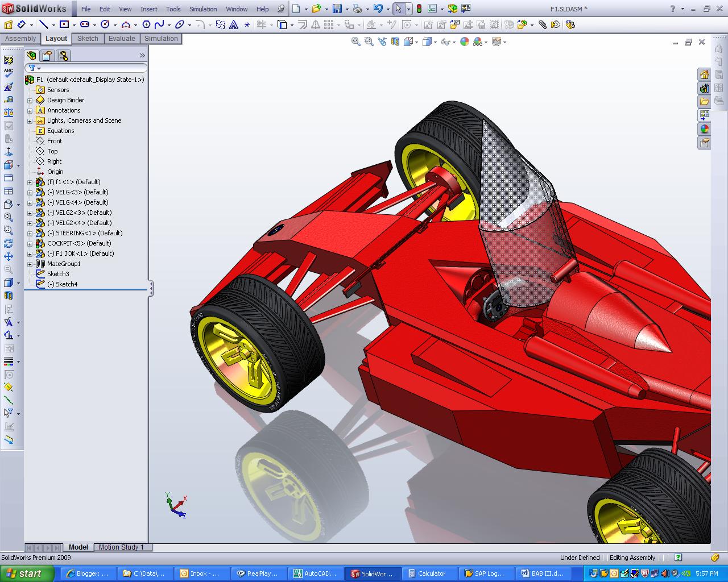Click the New document icon
The width and height of the screenshot is (728, 582).
coord(296,9)
